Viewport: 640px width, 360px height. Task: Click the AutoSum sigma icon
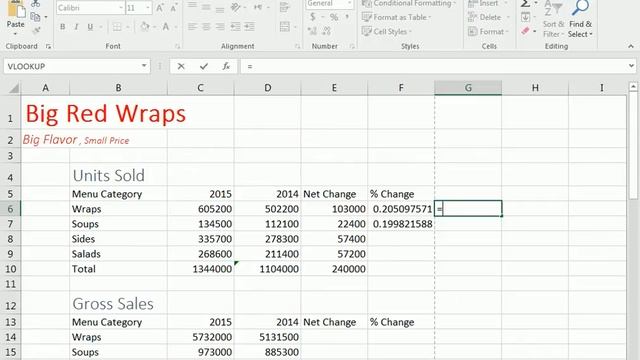pos(526,4)
